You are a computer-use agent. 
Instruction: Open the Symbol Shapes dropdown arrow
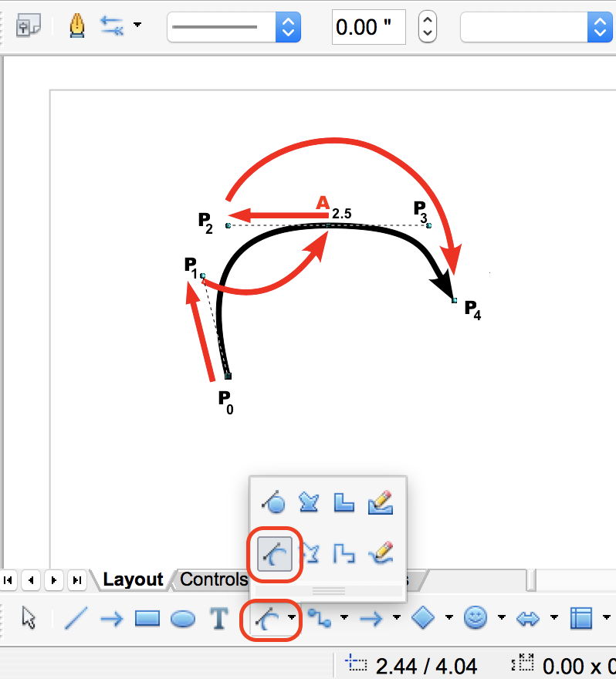[502, 617]
